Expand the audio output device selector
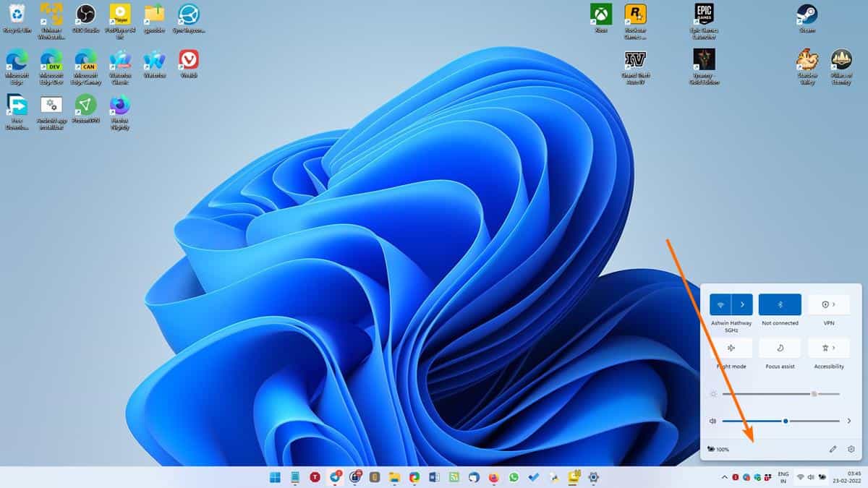 pyautogui.click(x=849, y=419)
